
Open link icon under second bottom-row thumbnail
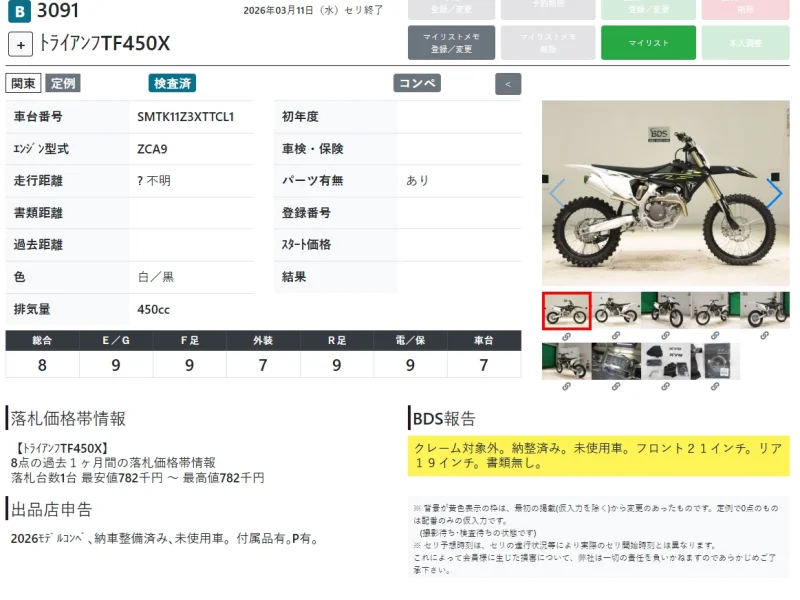click(x=616, y=387)
